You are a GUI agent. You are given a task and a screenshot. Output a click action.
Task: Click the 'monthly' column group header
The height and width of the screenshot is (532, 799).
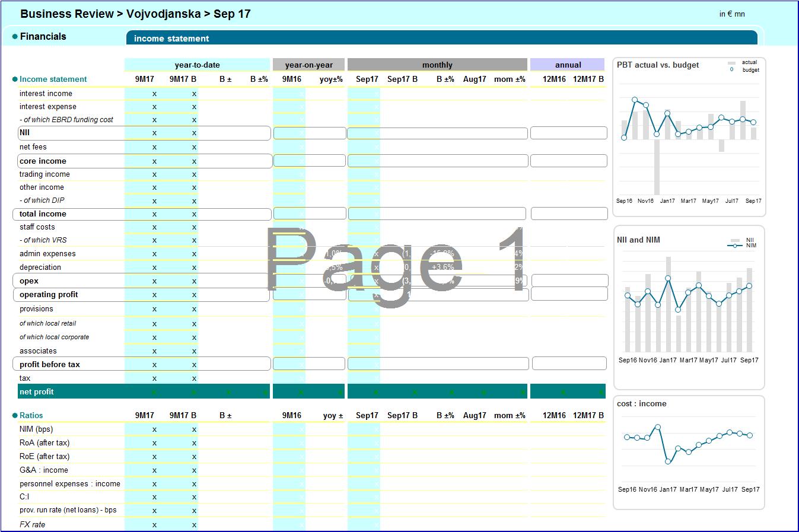[437, 65]
